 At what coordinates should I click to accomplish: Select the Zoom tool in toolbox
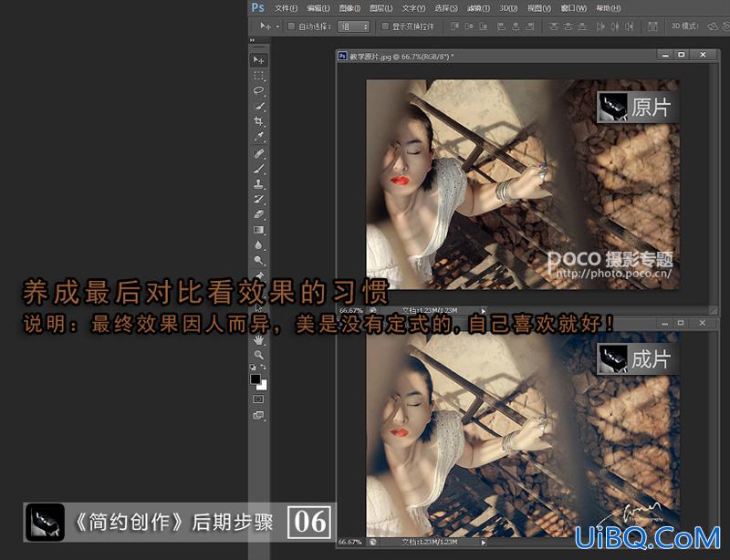258,355
